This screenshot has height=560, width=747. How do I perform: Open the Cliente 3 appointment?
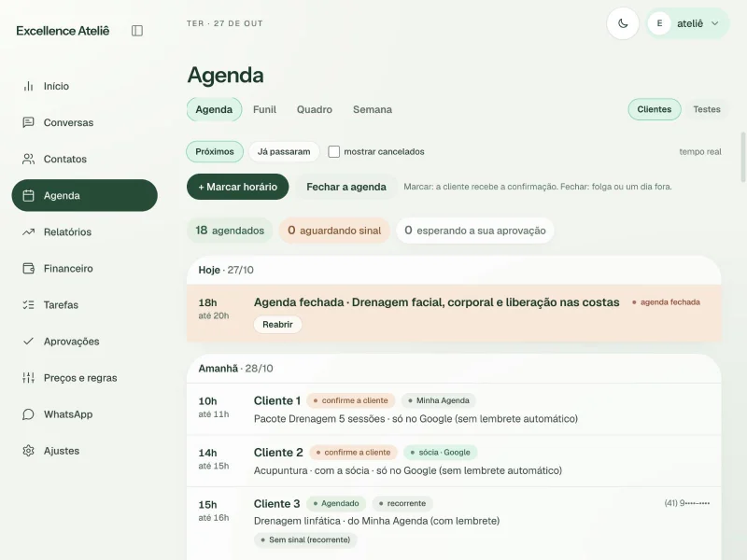454,524
